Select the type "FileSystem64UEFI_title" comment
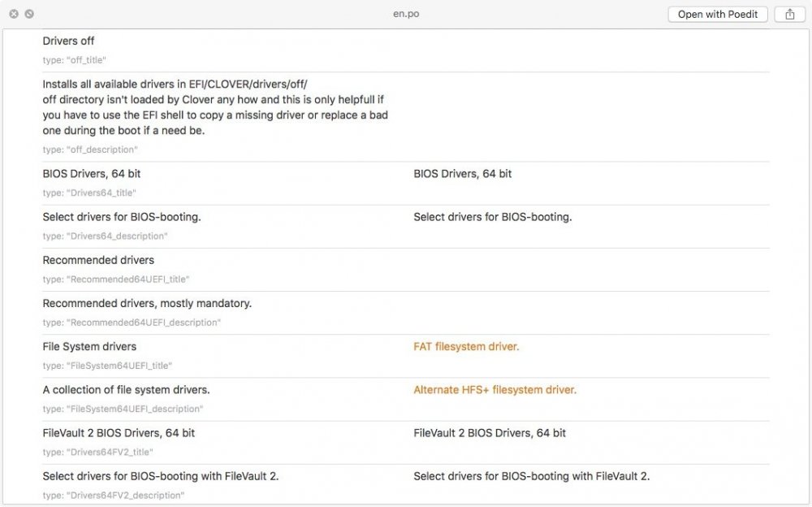The width and height of the screenshot is (812, 507). 107,366
